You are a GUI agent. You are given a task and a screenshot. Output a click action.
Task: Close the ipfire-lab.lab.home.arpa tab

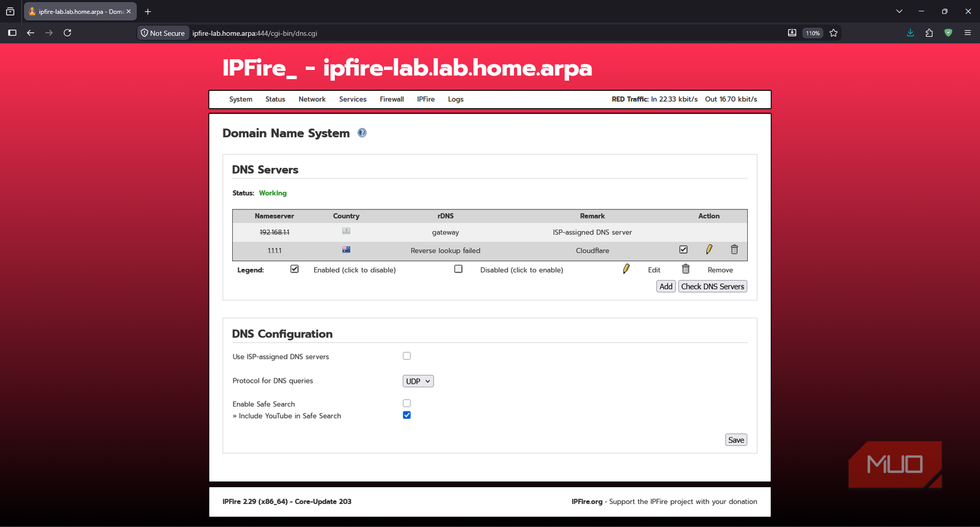pos(128,11)
